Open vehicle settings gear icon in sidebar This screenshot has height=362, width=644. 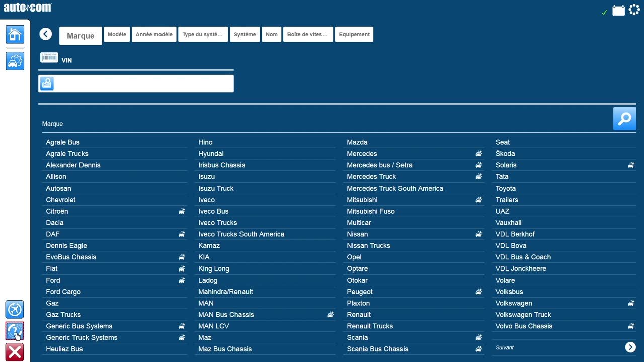(15, 61)
